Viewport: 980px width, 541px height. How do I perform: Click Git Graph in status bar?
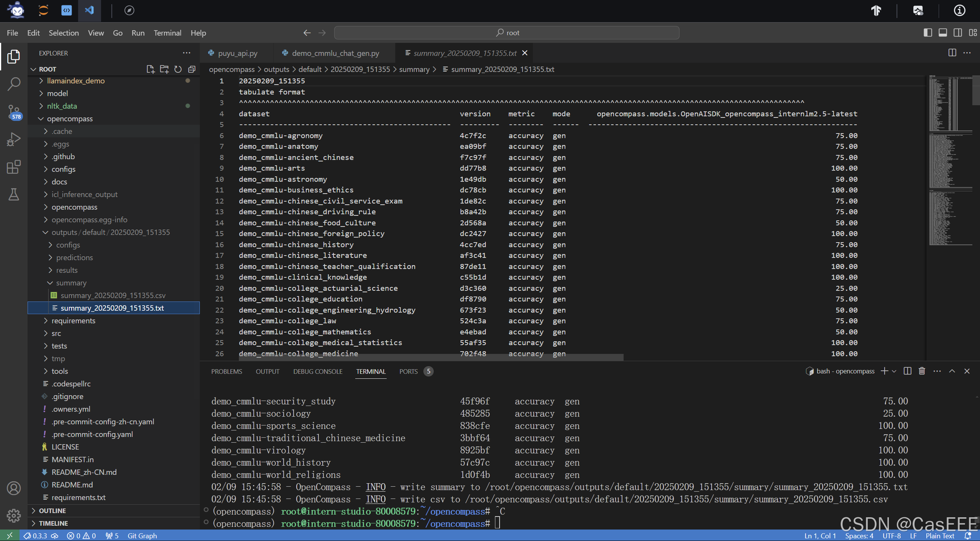click(x=142, y=536)
